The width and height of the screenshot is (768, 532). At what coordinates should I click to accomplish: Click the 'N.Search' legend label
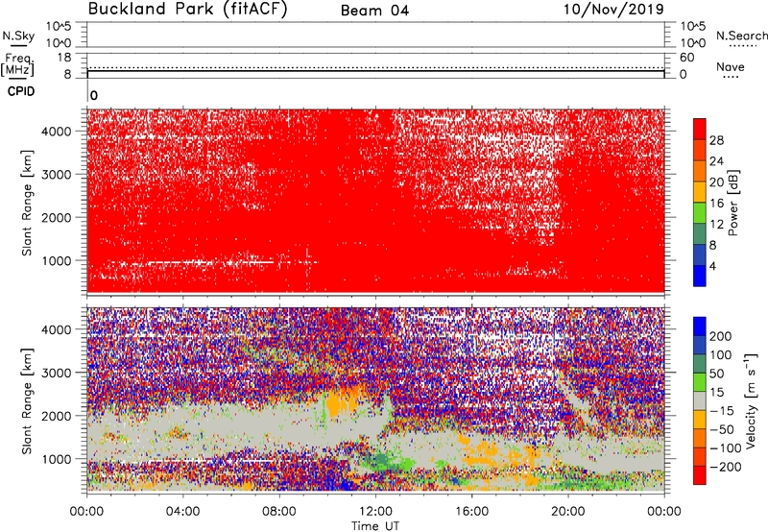741,36
